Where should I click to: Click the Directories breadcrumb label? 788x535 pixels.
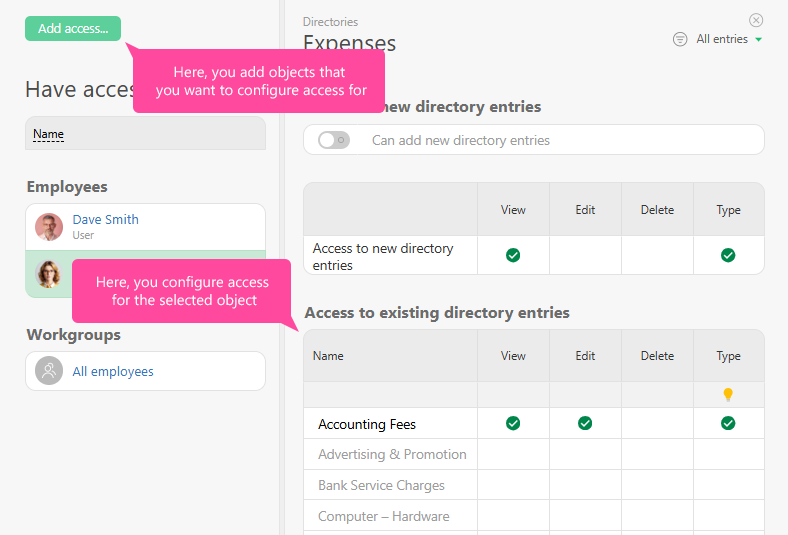click(x=330, y=21)
